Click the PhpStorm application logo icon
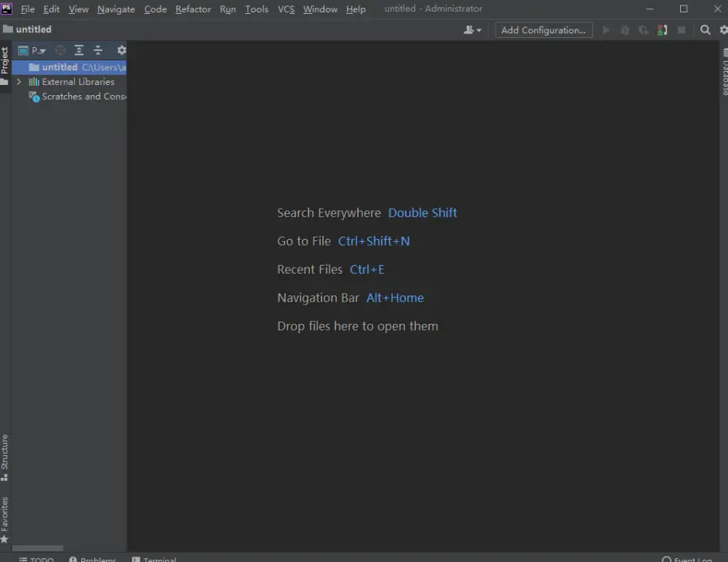Image resolution: width=728 pixels, height=562 pixels. pyautogui.click(x=6, y=9)
